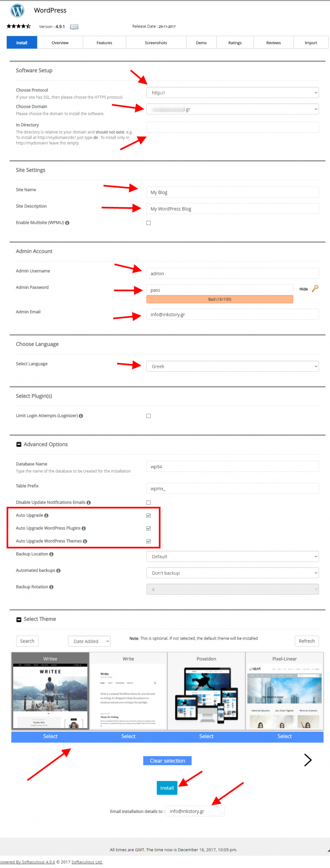Open the changelog icon beside version 4.9.1

(x=74, y=27)
